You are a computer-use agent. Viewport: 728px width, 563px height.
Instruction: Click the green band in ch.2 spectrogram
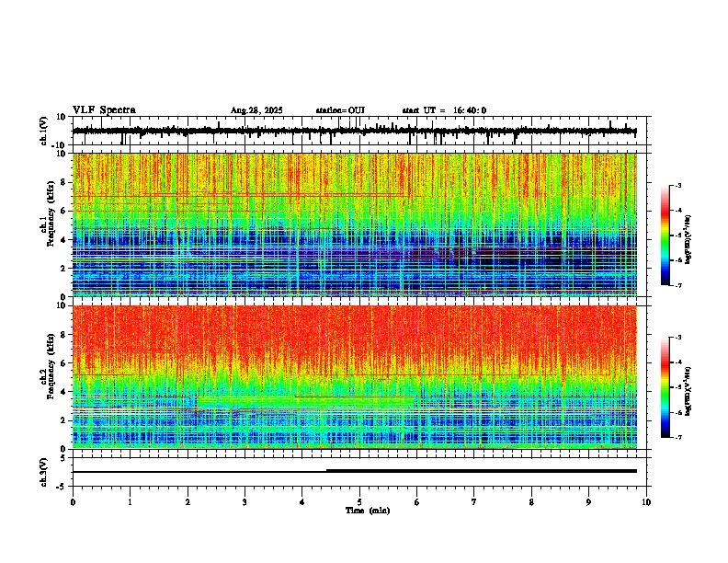click(306, 402)
